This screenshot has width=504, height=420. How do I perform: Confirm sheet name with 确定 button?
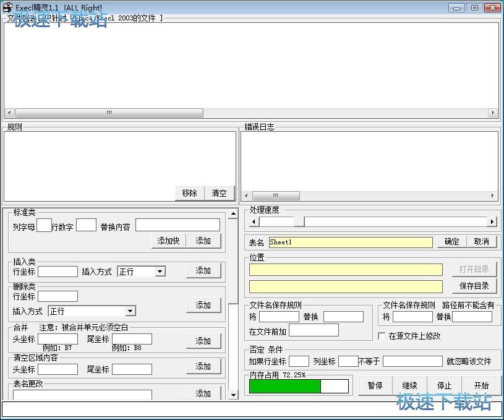(x=451, y=242)
